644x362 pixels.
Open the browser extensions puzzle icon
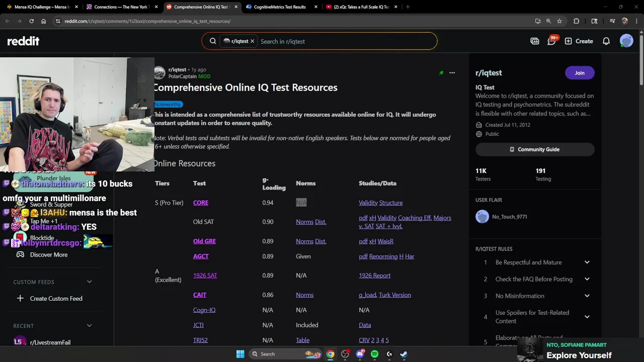576,21
